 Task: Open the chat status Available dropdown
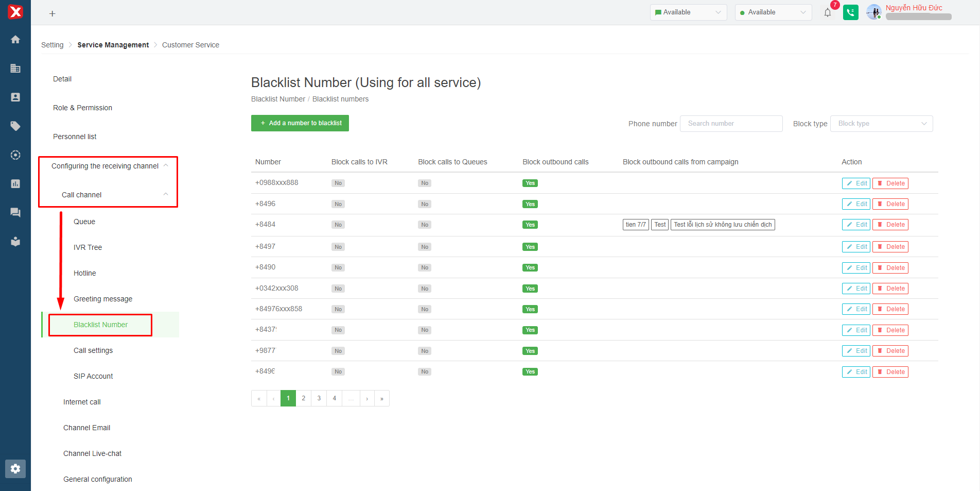click(x=688, y=12)
